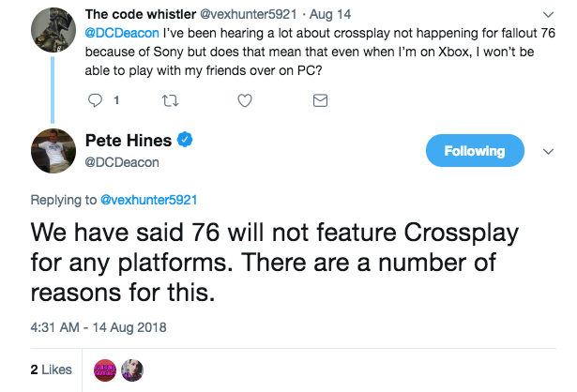View the 2 Likes list
This screenshot has height=392, width=577.
(x=51, y=370)
